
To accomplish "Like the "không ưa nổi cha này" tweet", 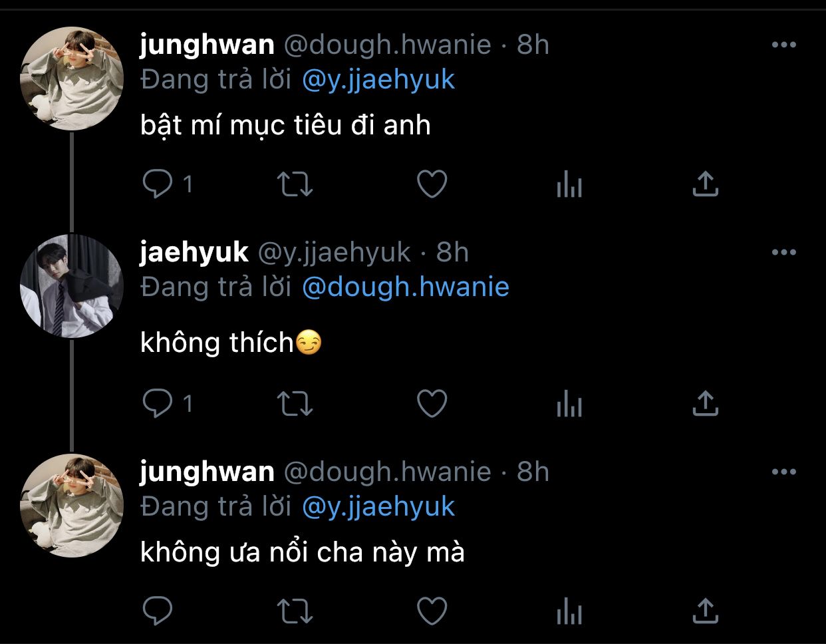I will [432, 611].
